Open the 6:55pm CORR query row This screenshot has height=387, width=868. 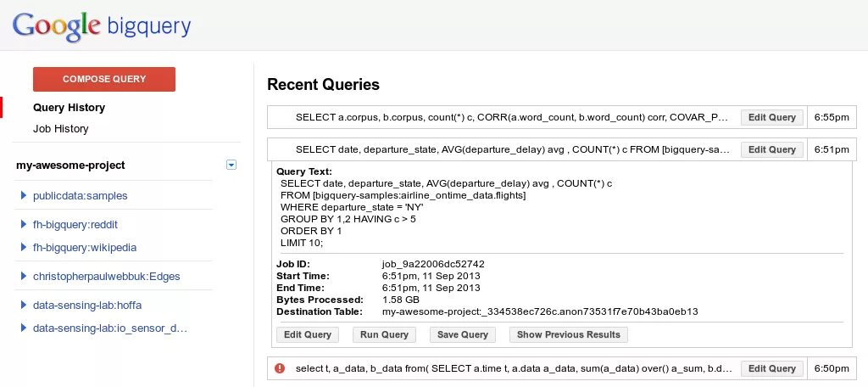(x=509, y=118)
